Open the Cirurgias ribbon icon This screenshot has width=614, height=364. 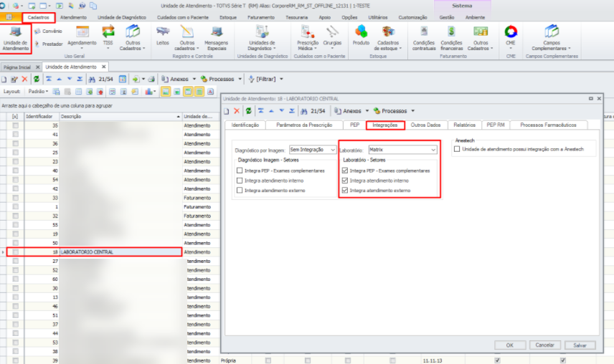[332, 37]
